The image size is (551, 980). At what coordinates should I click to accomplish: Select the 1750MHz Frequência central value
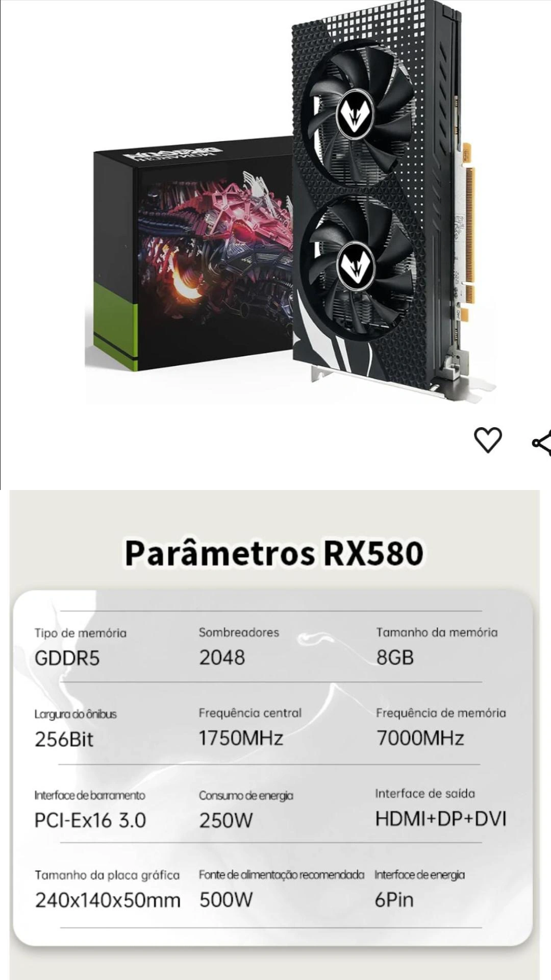(x=241, y=738)
